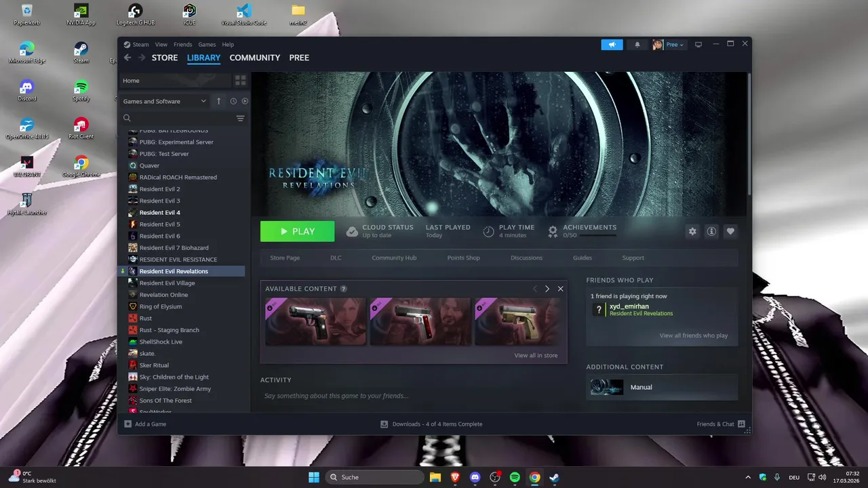Switch to the STORE tab
The height and width of the screenshot is (488, 868).
[x=165, y=58]
